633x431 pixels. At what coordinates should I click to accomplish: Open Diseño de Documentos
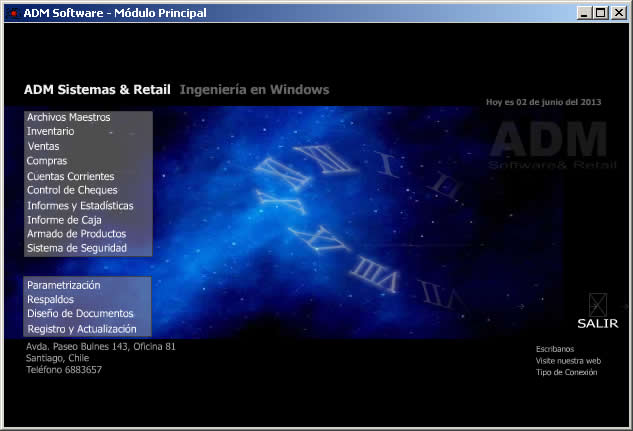pos(80,313)
